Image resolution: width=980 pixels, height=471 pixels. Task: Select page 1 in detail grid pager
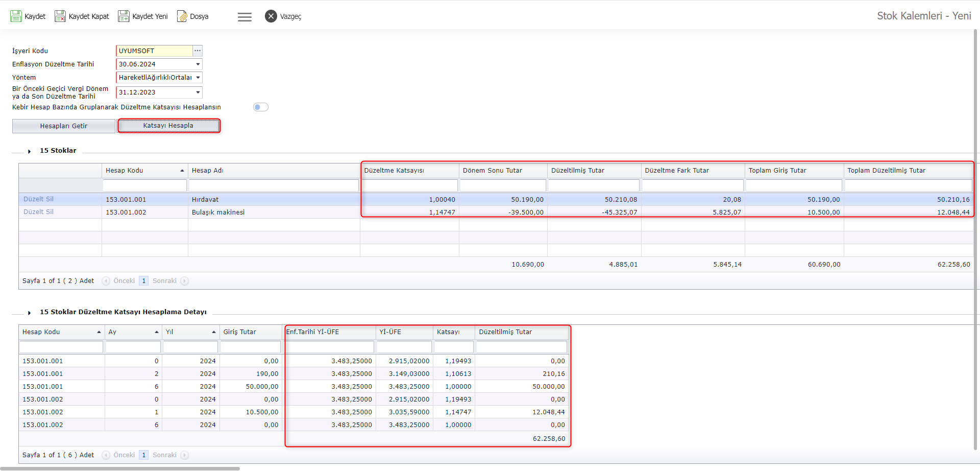coord(144,455)
